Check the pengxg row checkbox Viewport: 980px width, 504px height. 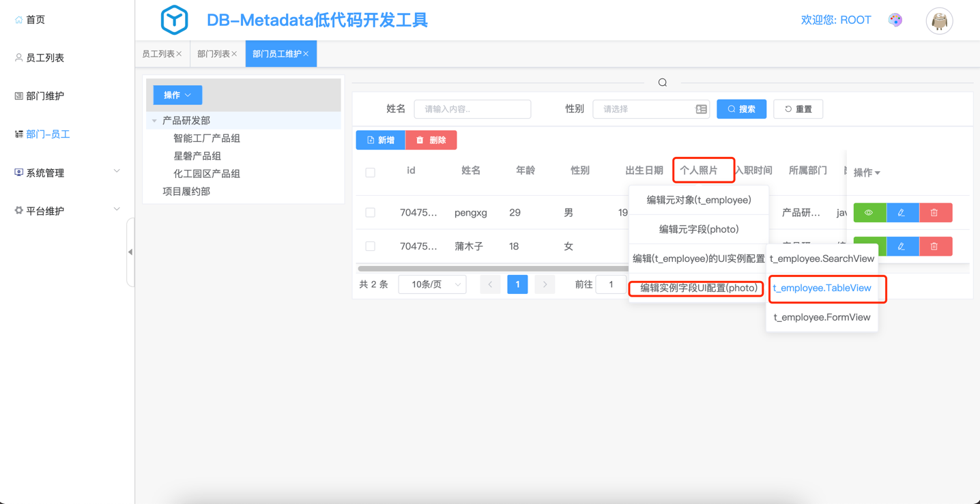(371, 213)
